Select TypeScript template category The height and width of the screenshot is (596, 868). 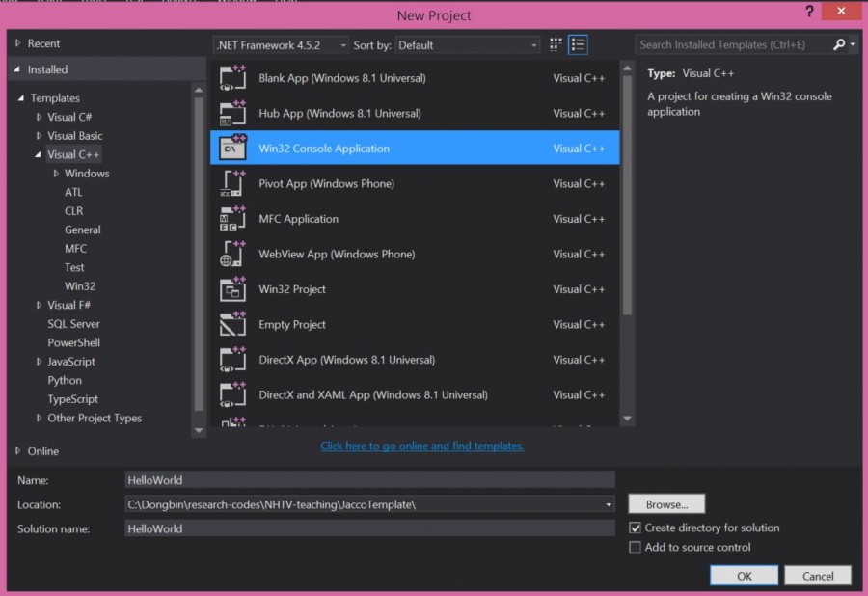click(72, 399)
